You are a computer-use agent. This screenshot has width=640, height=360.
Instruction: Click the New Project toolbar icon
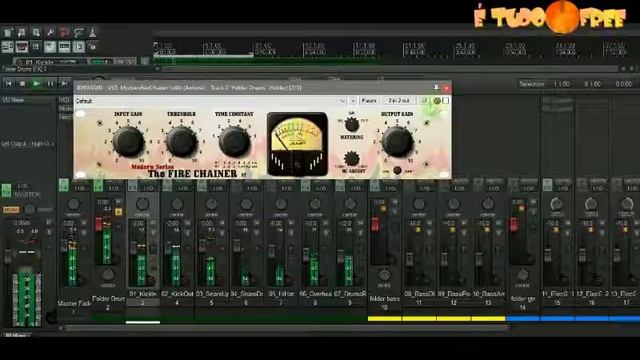point(8,33)
